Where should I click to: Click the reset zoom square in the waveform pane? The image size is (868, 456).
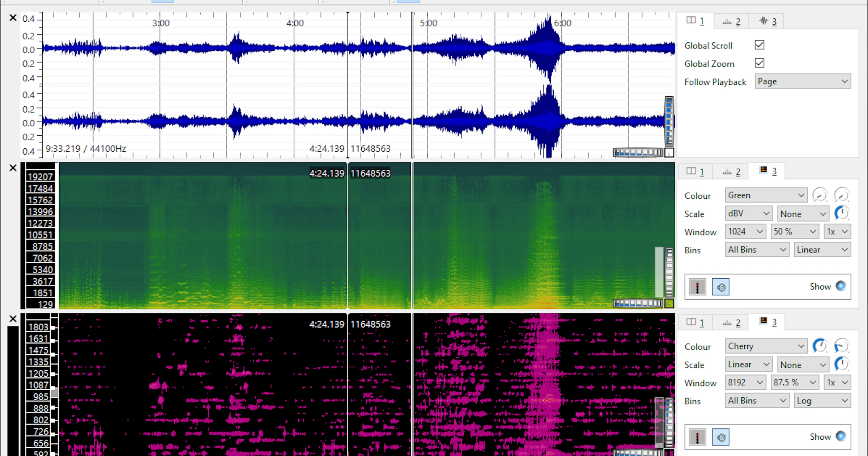click(x=669, y=153)
